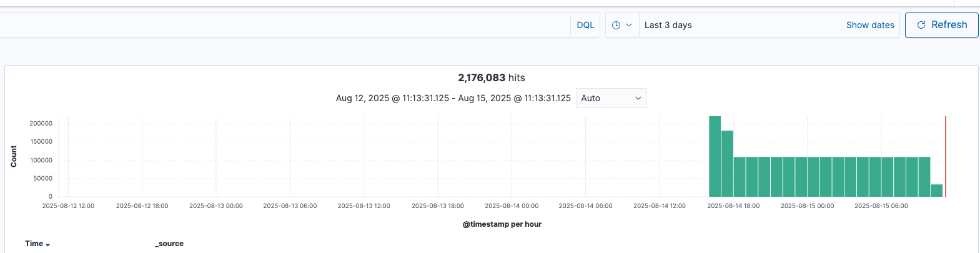Viewport: 980px width, 253px height.
Task: Click the 2,176,083 hits count
Action: tap(491, 77)
